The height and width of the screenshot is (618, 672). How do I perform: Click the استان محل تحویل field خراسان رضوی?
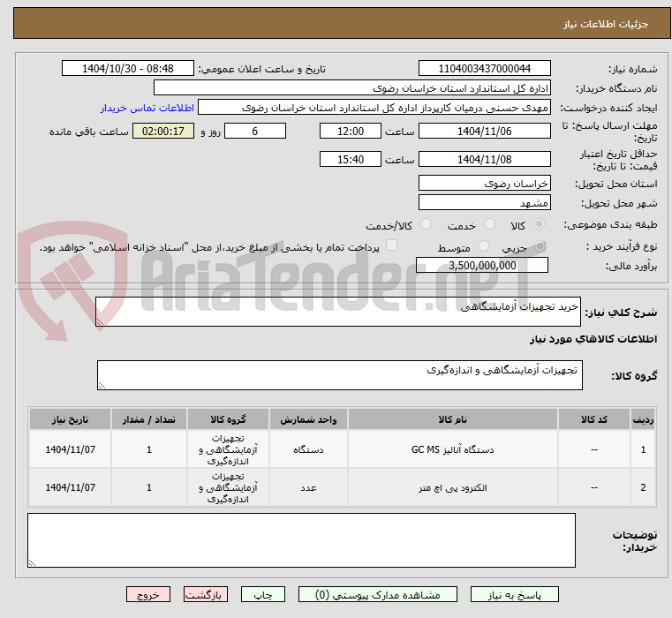click(484, 183)
